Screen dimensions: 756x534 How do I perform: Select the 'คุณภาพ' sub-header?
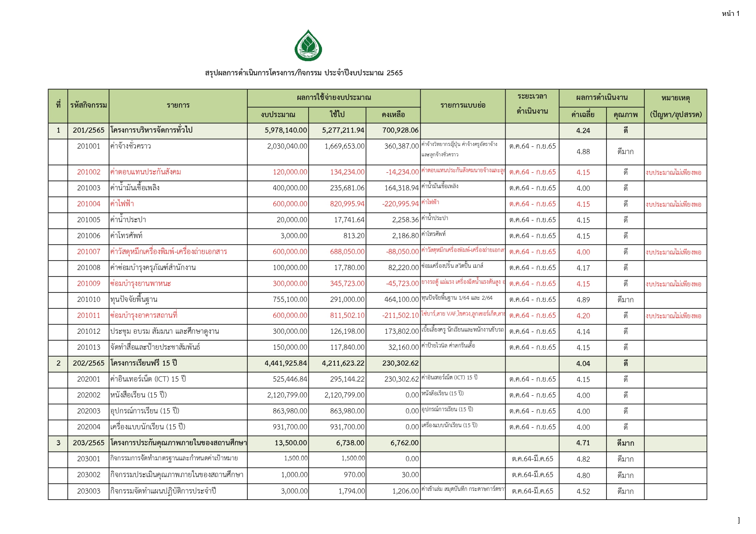pos(625,115)
